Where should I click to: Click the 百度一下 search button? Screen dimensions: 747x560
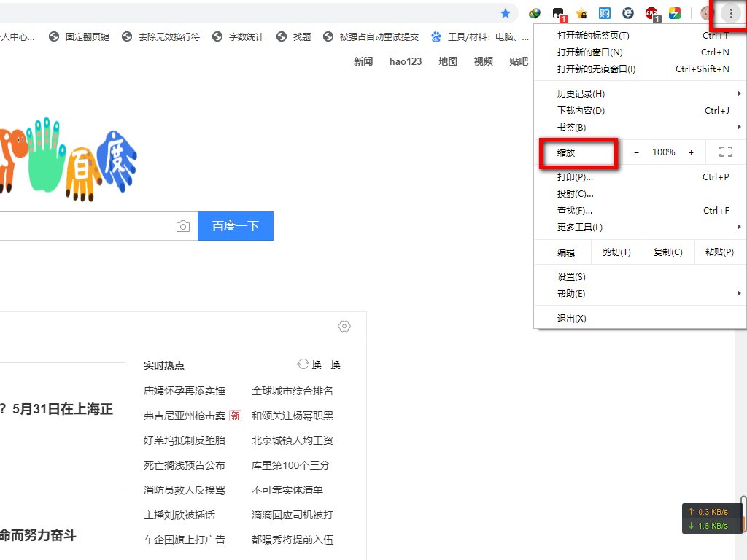(235, 226)
